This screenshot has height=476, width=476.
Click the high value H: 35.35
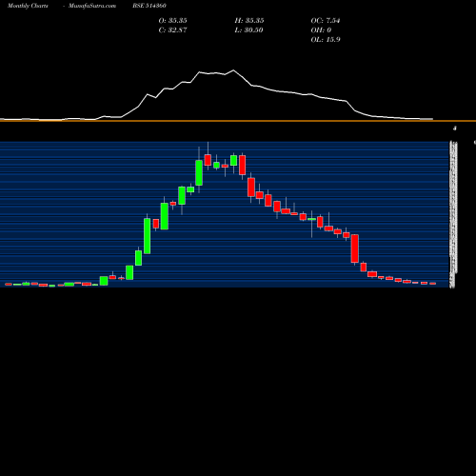[249, 21]
